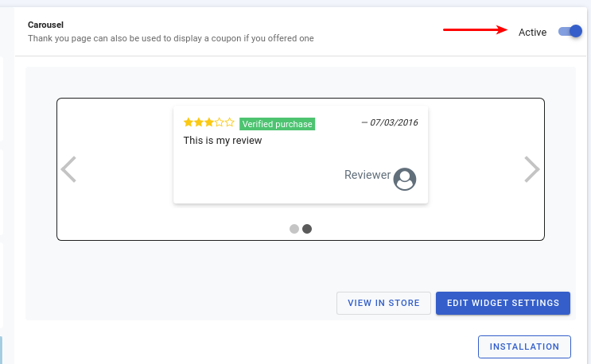Image resolution: width=591 pixels, height=364 pixels.
Task: Click the Thank you page description text
Action: pos(171,38)
